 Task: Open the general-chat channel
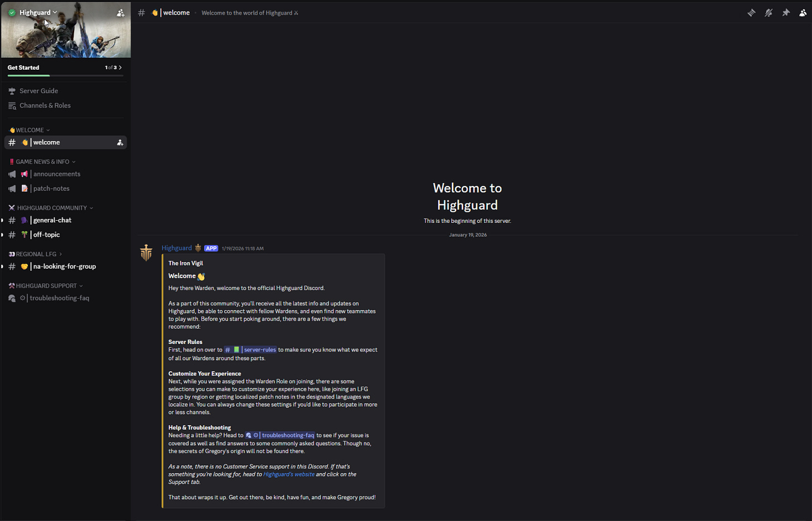(65, 220)
